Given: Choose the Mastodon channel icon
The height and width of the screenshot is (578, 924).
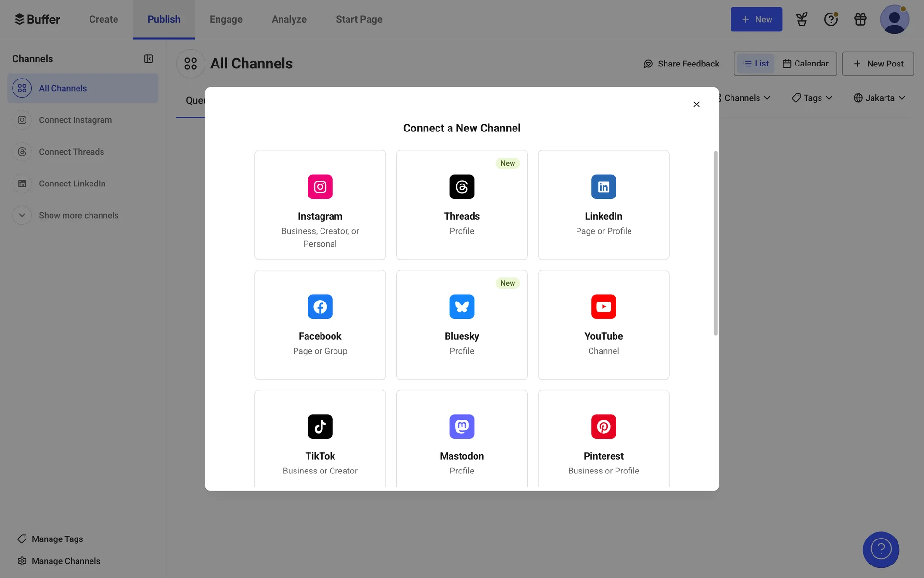Looking at the screenshot, I should 462,426.
